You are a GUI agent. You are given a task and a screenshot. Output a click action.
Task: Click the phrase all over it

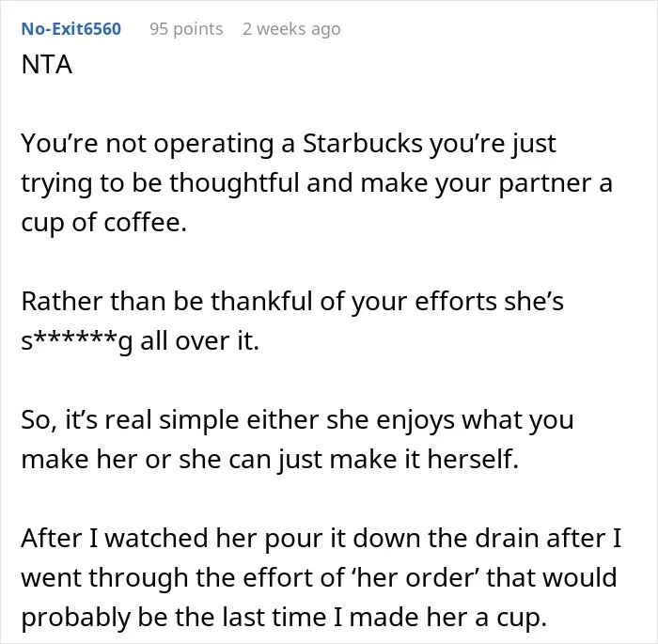(x=199, y=340)
